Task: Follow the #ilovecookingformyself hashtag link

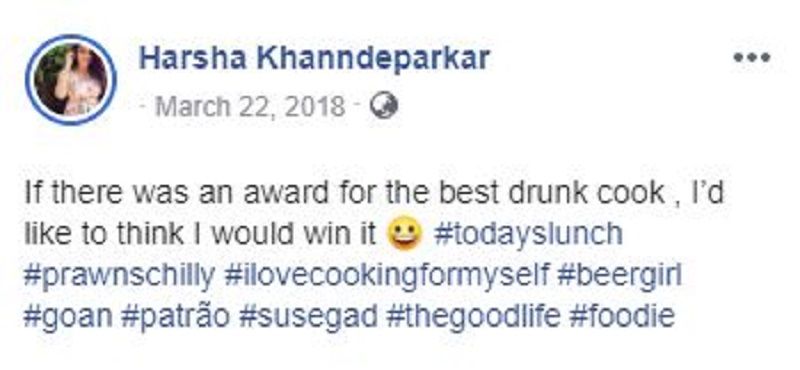Action: coord(386,276)
